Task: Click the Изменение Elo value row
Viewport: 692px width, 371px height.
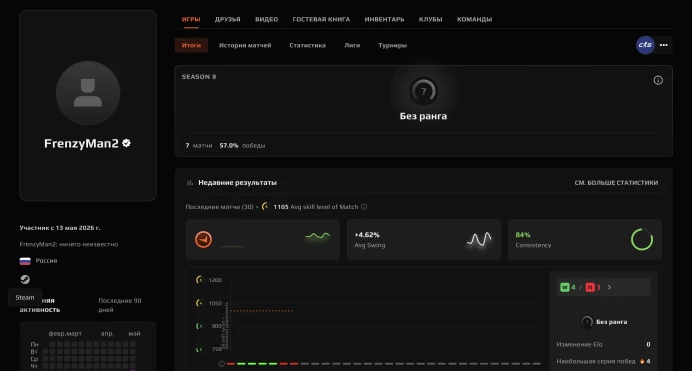Action: (x=603, y=344)
